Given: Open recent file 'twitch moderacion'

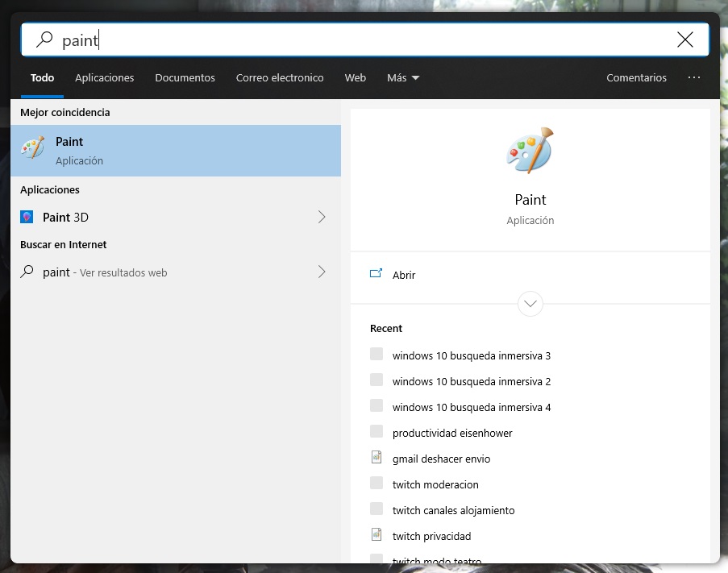Looking at the screenshot, I should coord(435,485).
